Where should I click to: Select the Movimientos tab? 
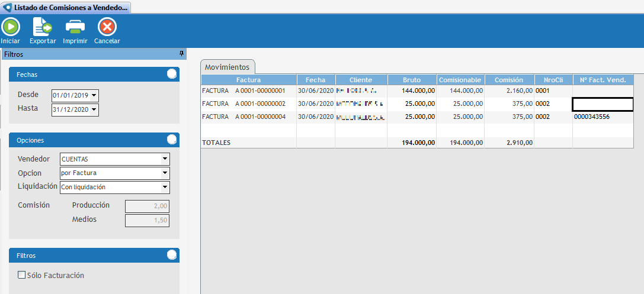click(227, 67)
